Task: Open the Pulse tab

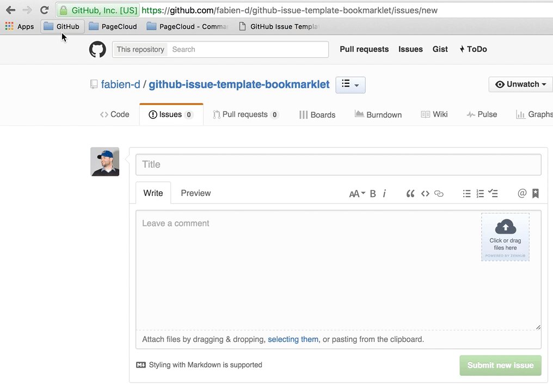Action: point(482,114)
